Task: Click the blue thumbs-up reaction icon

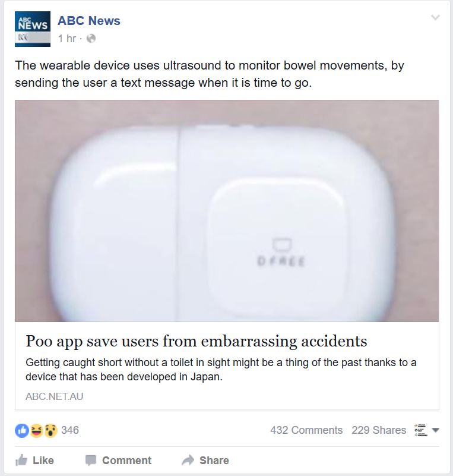Action: (x=22, y=430)
